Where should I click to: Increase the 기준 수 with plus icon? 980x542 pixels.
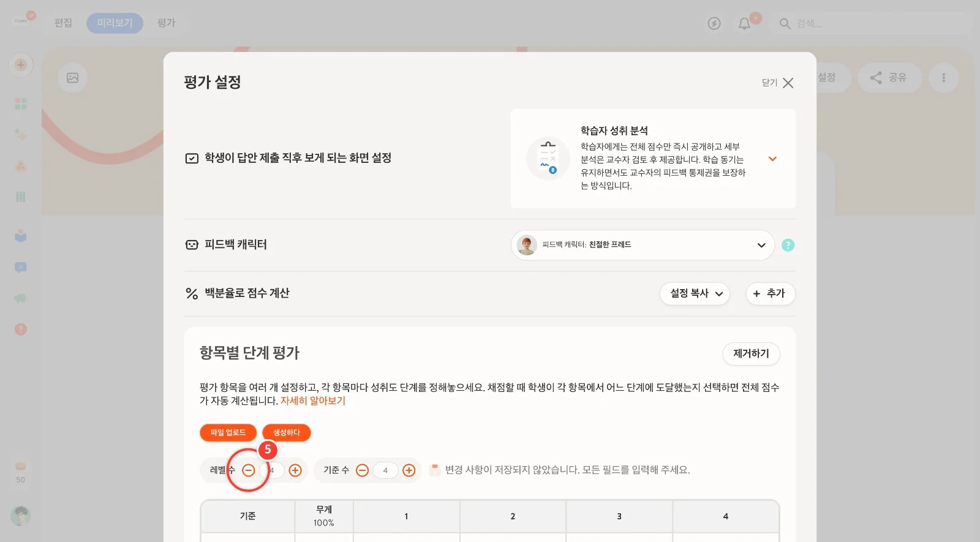409,470
